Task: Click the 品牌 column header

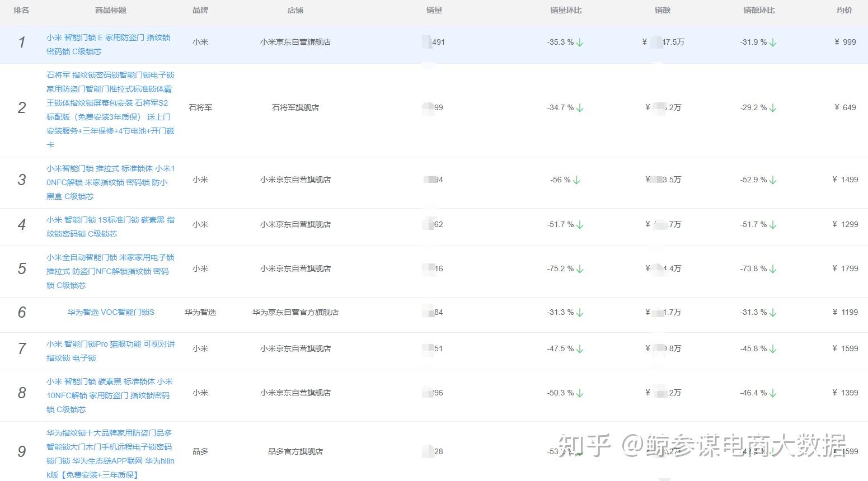Action: pyautogui.click(x=200, y=10)
